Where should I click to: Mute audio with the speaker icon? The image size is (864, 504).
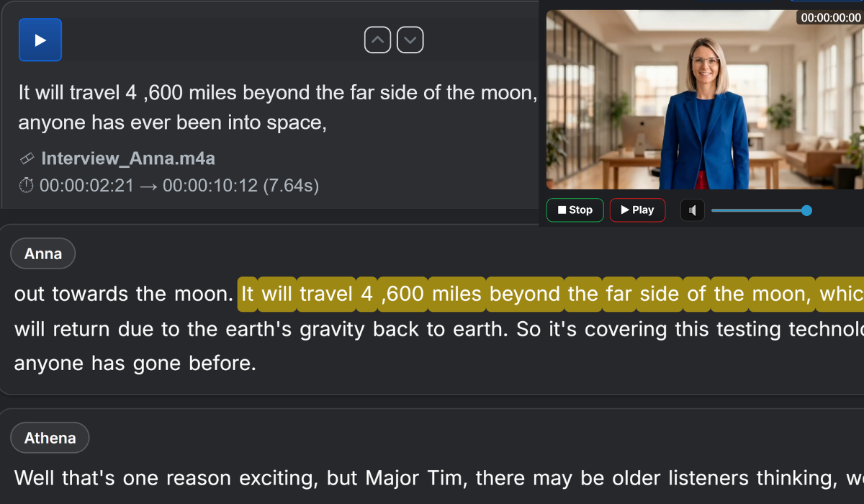click(x=692, y=210)
